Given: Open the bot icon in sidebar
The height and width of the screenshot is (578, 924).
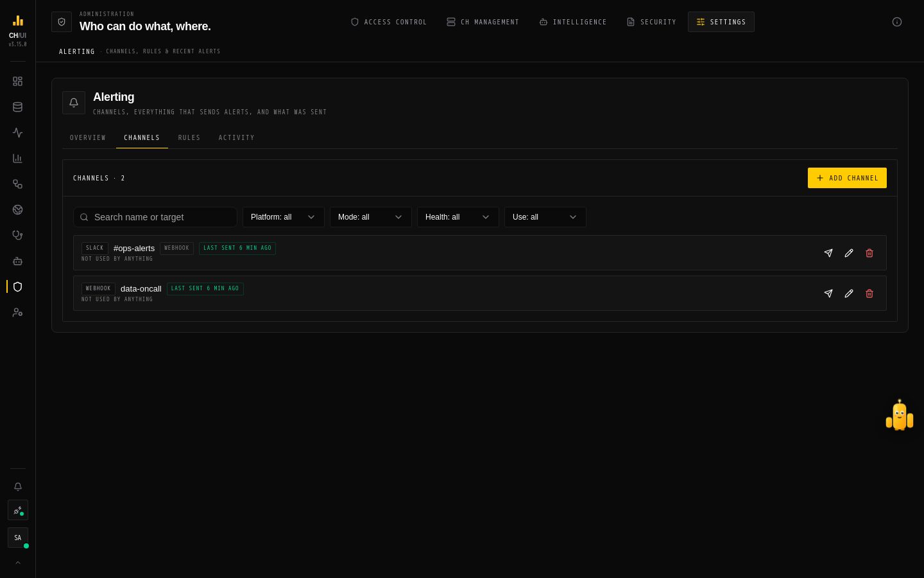Looking at the screenshot, I should tap(18, 261).
